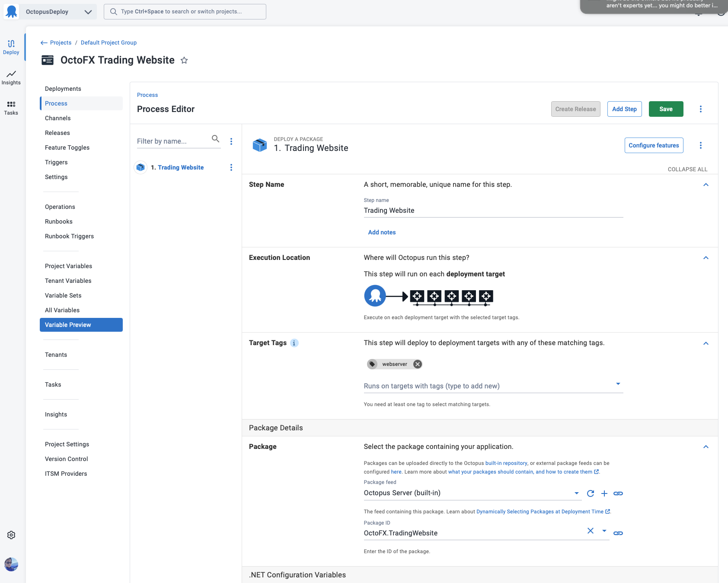Save the deployment process
The width and height of the screenshot is (728, 583).
pos(666,109)
